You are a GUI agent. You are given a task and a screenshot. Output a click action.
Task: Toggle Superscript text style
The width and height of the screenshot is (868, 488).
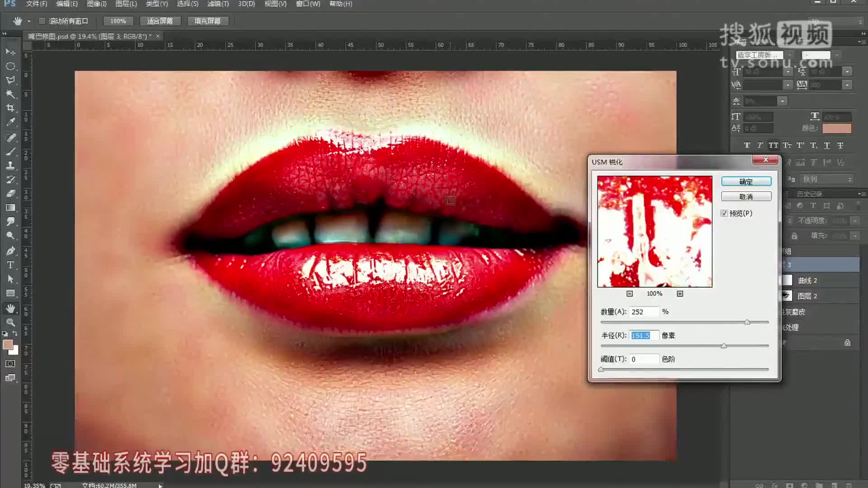800,145
